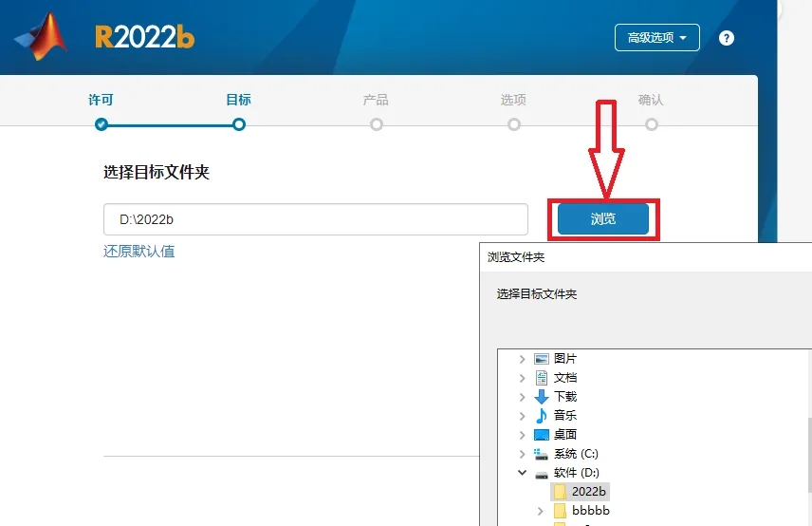The image size is (812, 526).
Task: Expand the 系统 (C:) drive node
Action: pyautogui.click(x=522, y=454)
